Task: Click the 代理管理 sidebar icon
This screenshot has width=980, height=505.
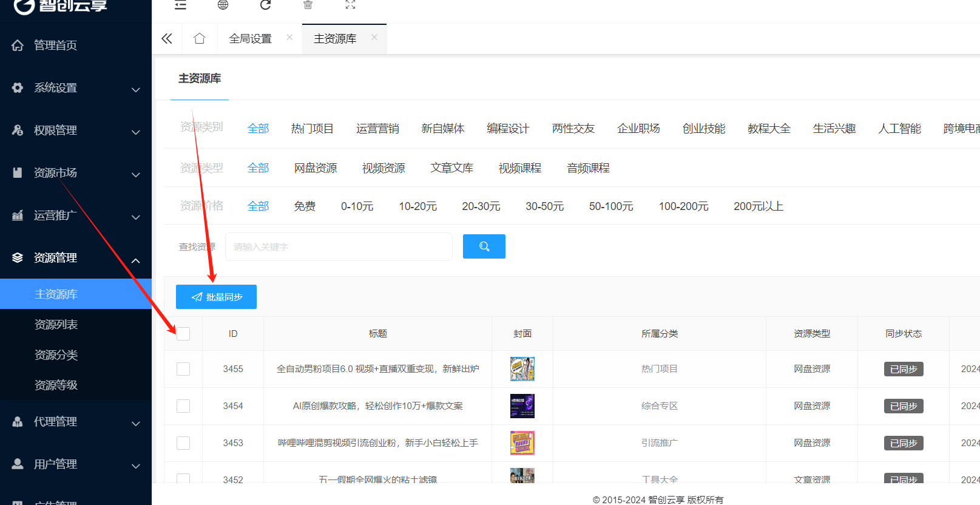Action: [18, 421]
